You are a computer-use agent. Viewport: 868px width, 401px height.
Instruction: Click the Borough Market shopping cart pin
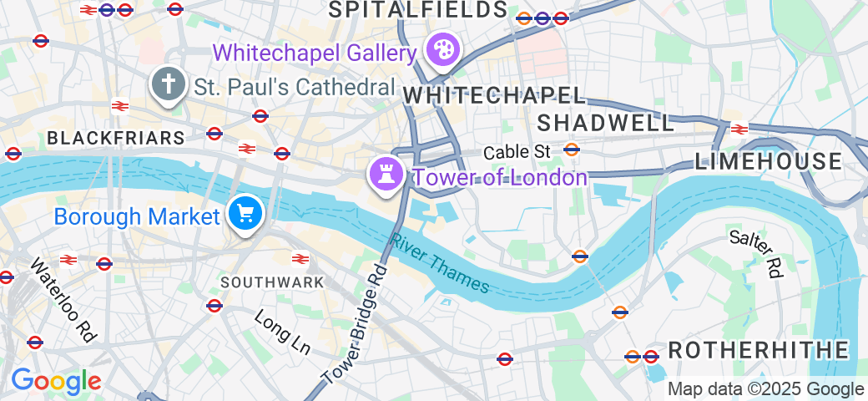[245, 215]
